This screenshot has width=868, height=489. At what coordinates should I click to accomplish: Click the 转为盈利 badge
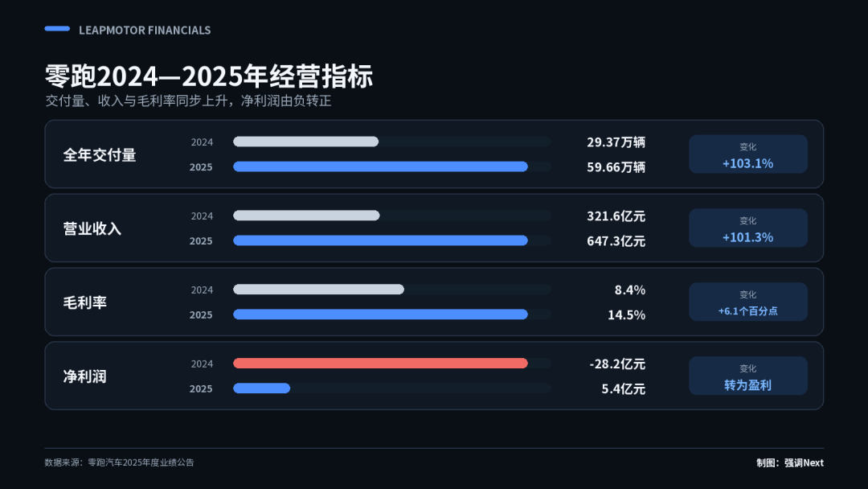pos(748,376)
